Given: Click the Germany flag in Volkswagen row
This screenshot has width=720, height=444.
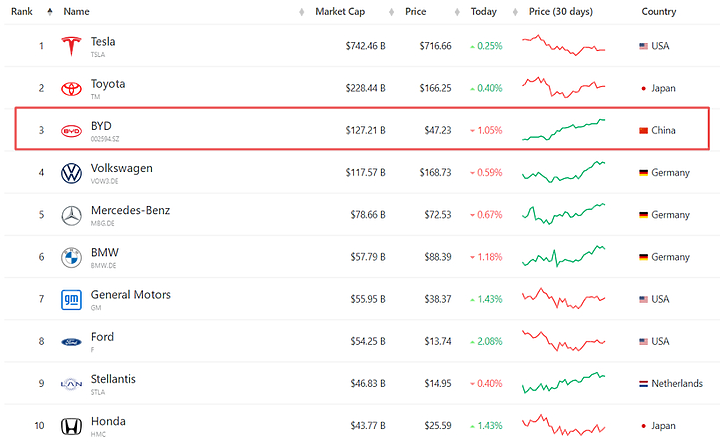Looking at the screenshot, I should pyautogui.click(x=643, y=173).
